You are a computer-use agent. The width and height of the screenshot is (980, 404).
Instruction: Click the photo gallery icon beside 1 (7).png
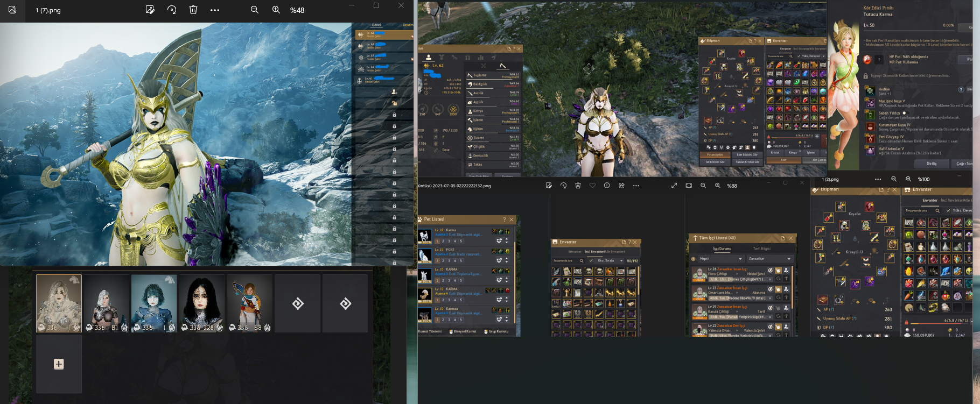point(12,10)
